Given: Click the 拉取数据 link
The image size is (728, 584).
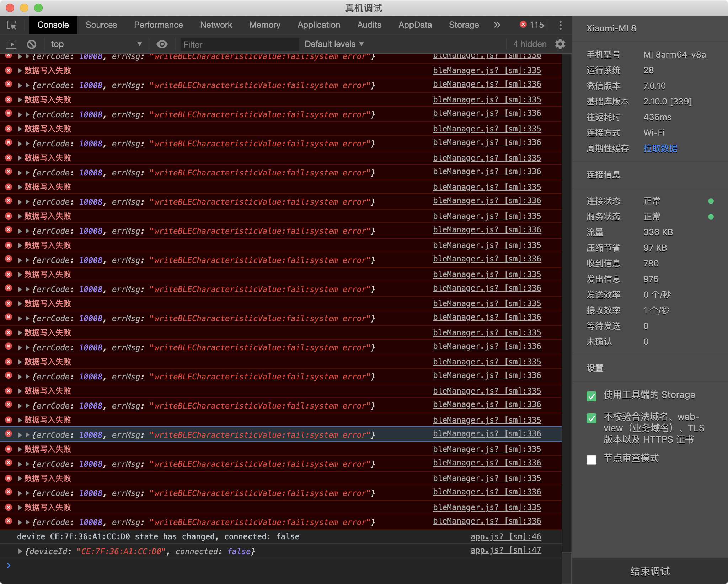Looking at the screenshot, I should pos(660,148).
